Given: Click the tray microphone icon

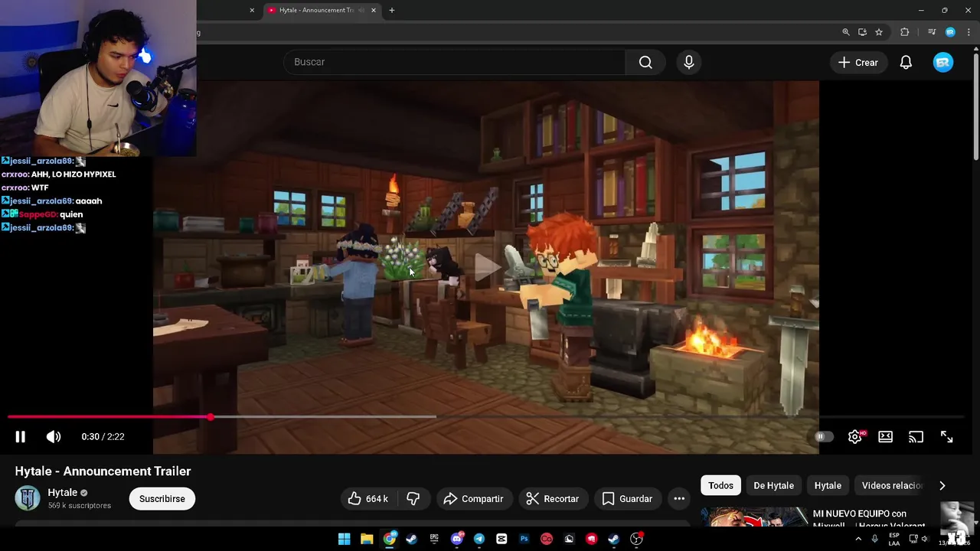Looking at the screenshot, I should [x=875, y=539].
